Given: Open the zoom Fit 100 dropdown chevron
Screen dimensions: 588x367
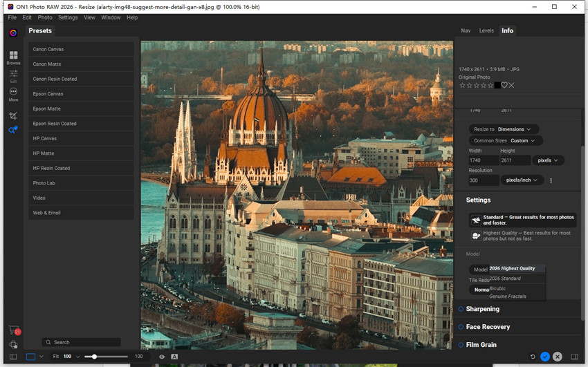Looking at the screenshot, I should pyautogui.click(x=78, y=357).
